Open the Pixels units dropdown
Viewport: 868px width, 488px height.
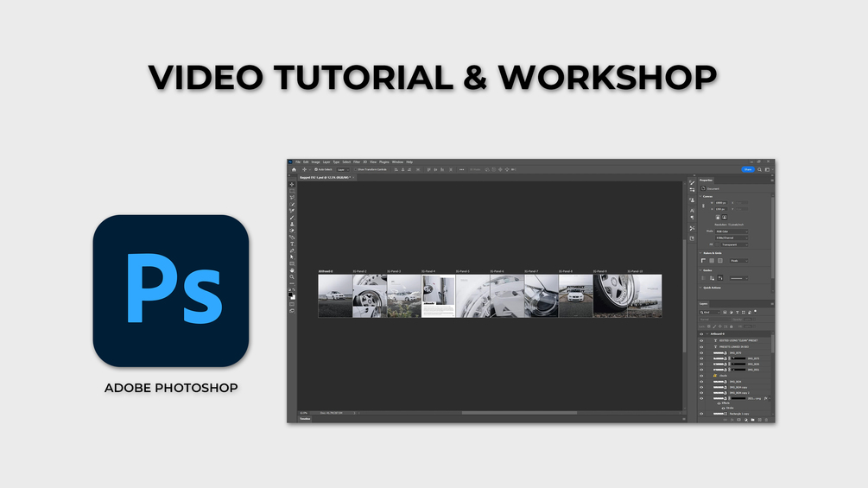(739, 261)
